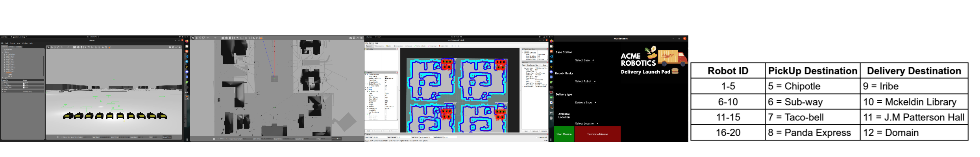
Task: Start the mission with the green button
Action: (564, 134)
